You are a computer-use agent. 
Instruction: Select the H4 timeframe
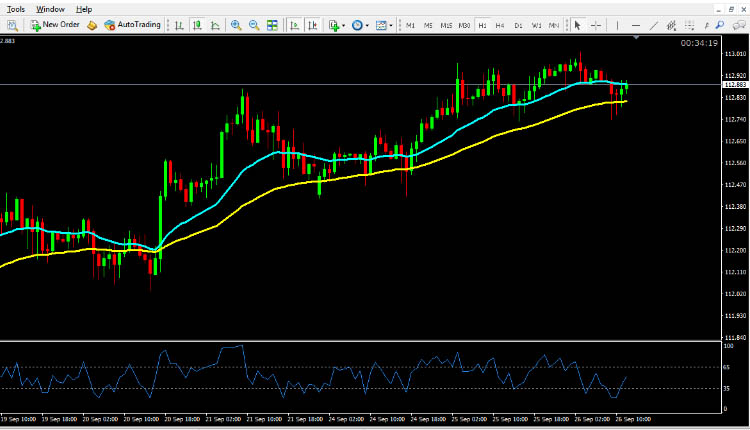pos(500,25)
